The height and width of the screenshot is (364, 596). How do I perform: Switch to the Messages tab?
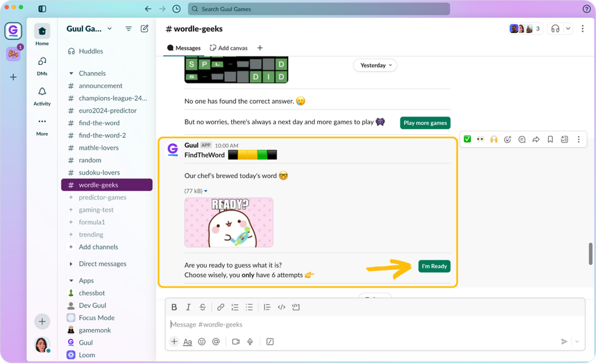[184, 48]
